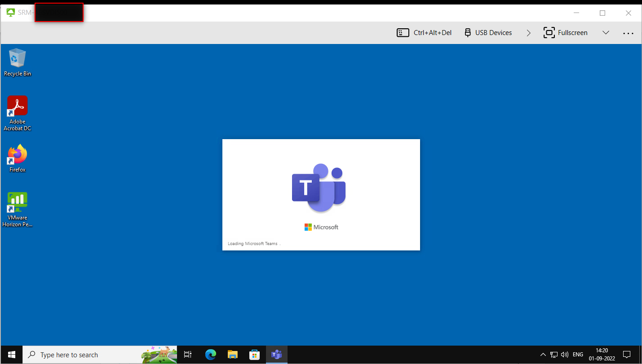Screen dimensions: 642x364
Task: Open Task View in the taskbar
Action: click(x=188, y=355)
